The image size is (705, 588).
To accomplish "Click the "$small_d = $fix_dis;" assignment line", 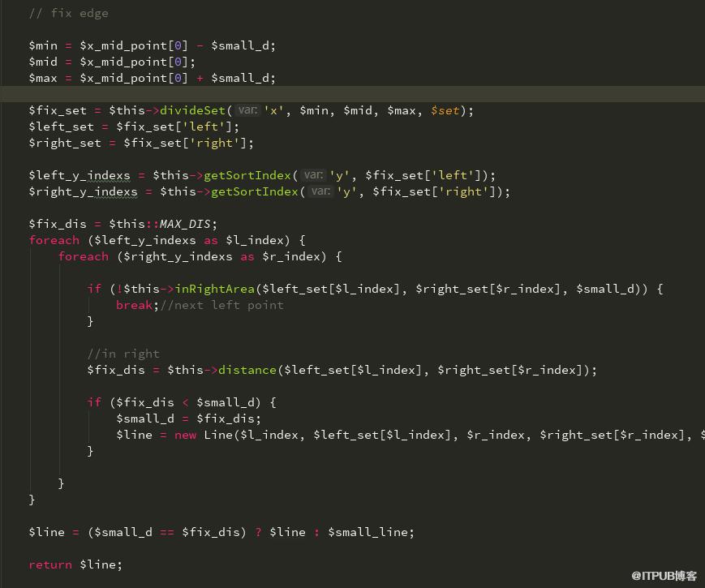I will pyautogui.click(x=189, y=418).
